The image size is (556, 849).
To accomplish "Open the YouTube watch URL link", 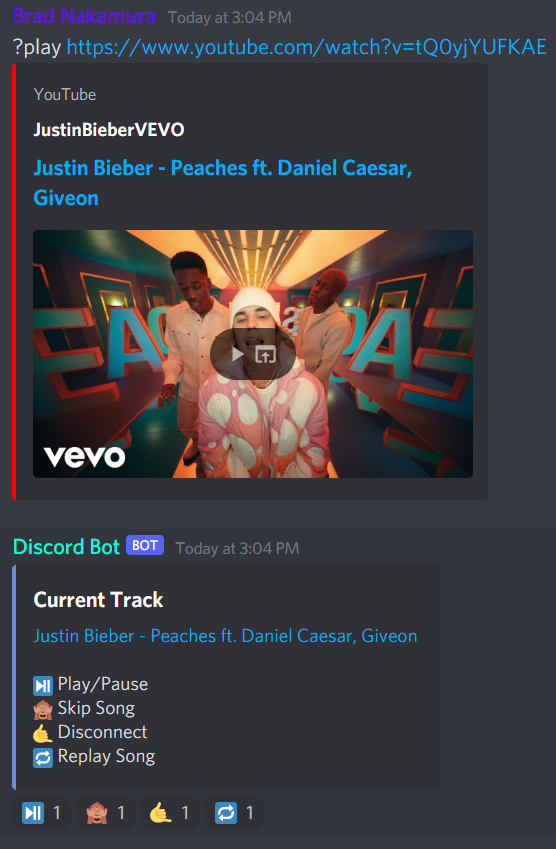I will [306, 47].
